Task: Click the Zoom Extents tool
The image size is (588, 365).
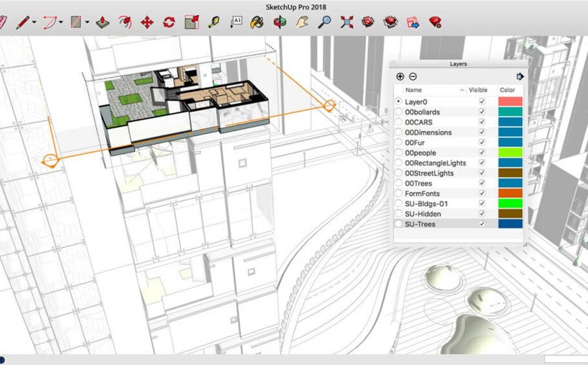Action: (347, 23)
